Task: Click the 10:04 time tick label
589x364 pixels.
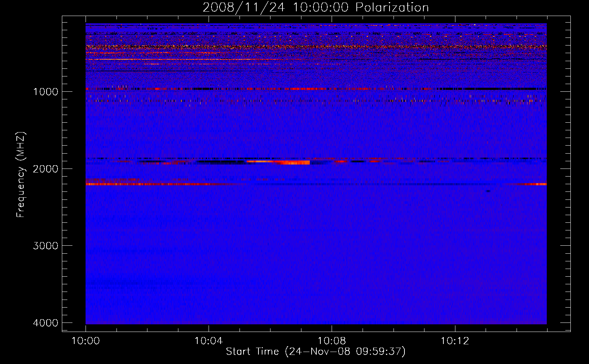Action: click(209, 341)
